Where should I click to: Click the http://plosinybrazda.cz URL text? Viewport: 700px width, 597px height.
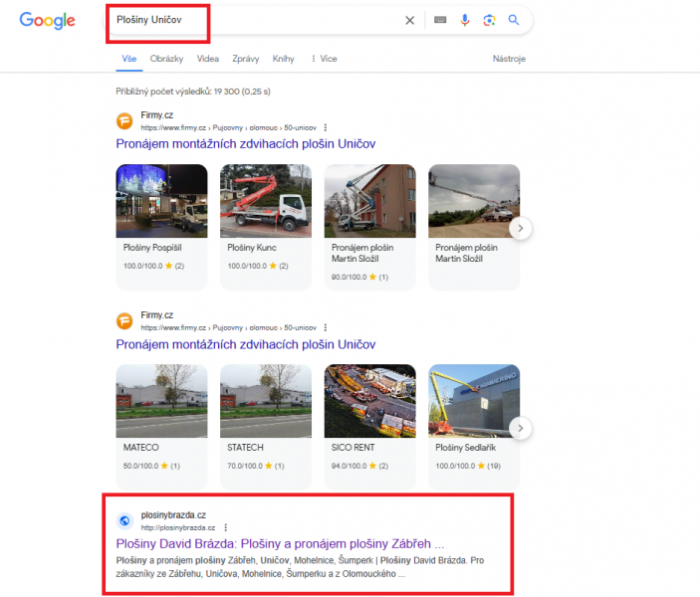pyautogui.click(x=178, y=527)
